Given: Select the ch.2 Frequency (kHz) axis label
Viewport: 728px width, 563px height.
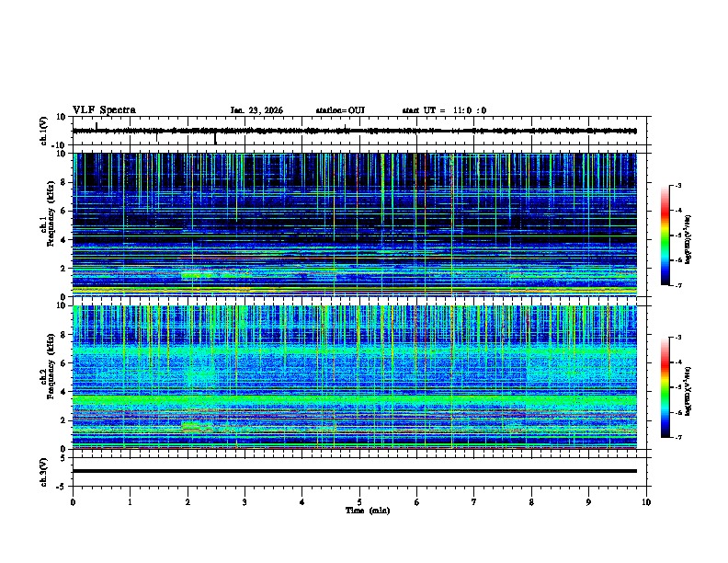Looking at the screenshot, I should click(x=48, y=366).
